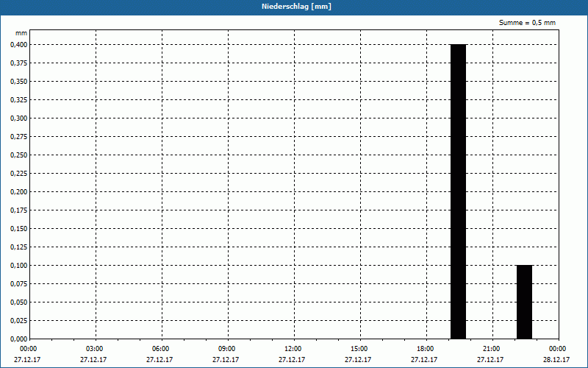Click the 0,375 y-axis value

(19, 63)
